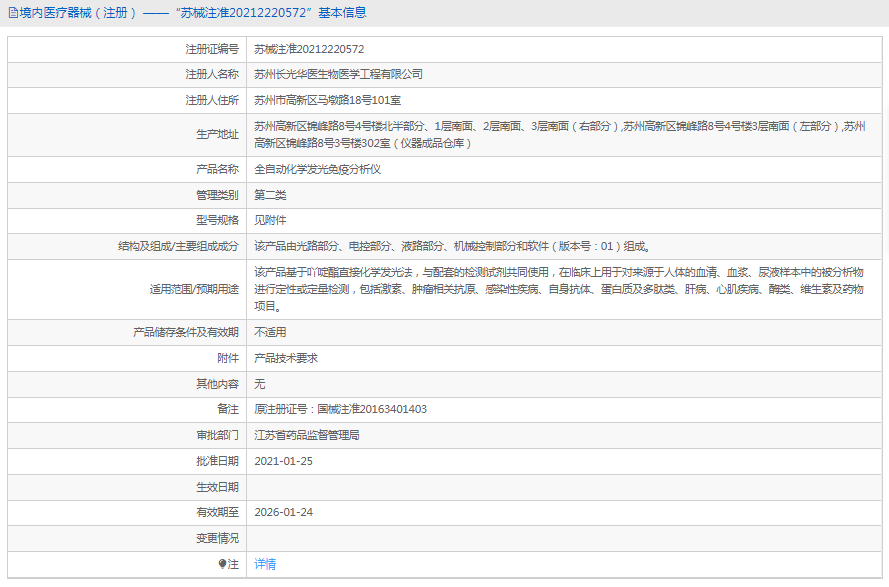Image resolution: width=889 pixels, height=587 pixels.
Task: Click the 生产地址 row label
Action: click(x=218, y=134)
